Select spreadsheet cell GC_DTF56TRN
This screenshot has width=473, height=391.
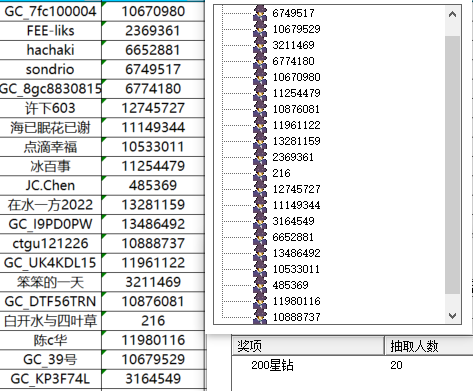[x=50, y=302]
